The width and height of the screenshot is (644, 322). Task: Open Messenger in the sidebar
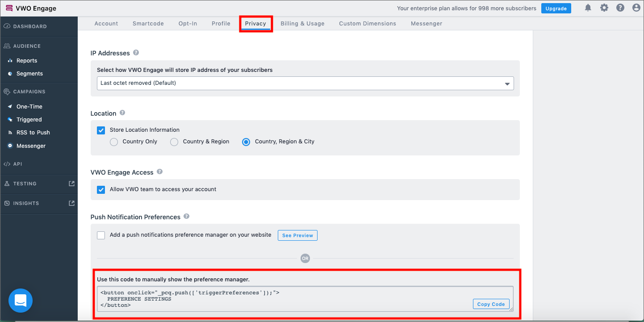[x=31, y=146]
